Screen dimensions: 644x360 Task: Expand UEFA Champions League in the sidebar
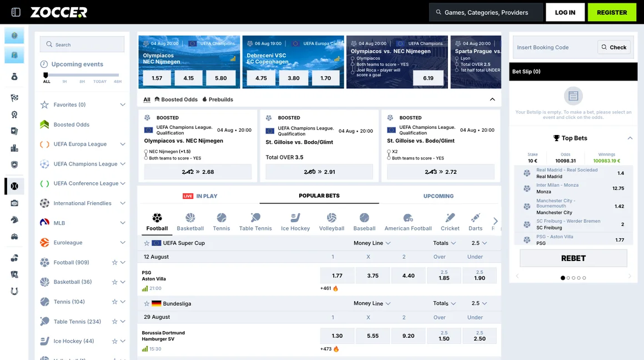tap(122, 164)
